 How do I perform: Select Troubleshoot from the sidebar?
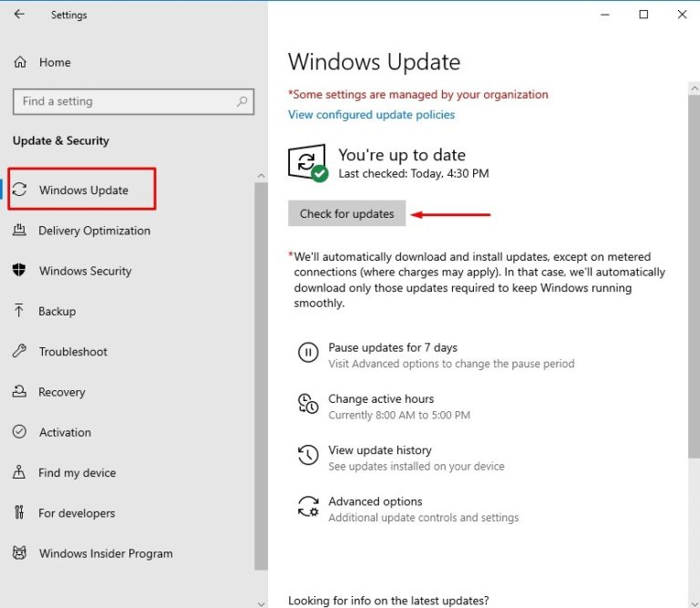(x=73, y=352)
